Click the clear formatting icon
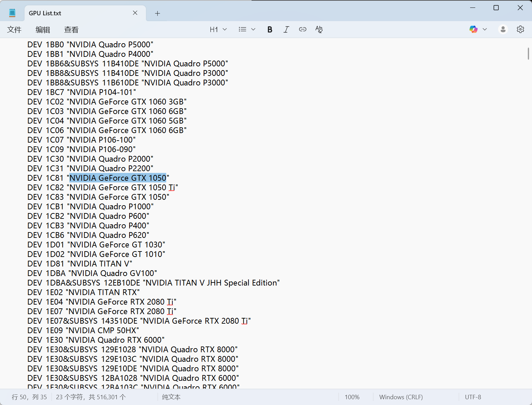Screen dimensions: 532x405 319,30
